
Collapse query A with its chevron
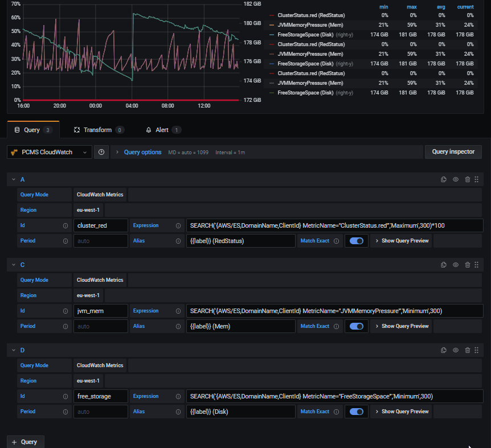14,179
